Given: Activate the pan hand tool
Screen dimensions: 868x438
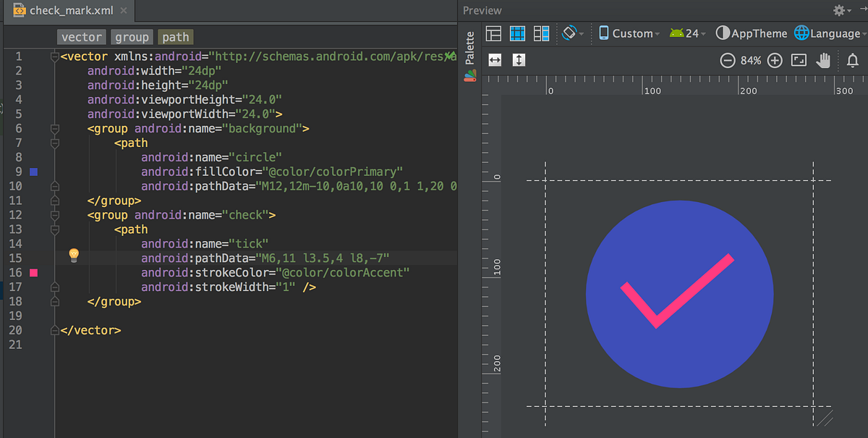Looking at the screenshot, I should 823,62.
